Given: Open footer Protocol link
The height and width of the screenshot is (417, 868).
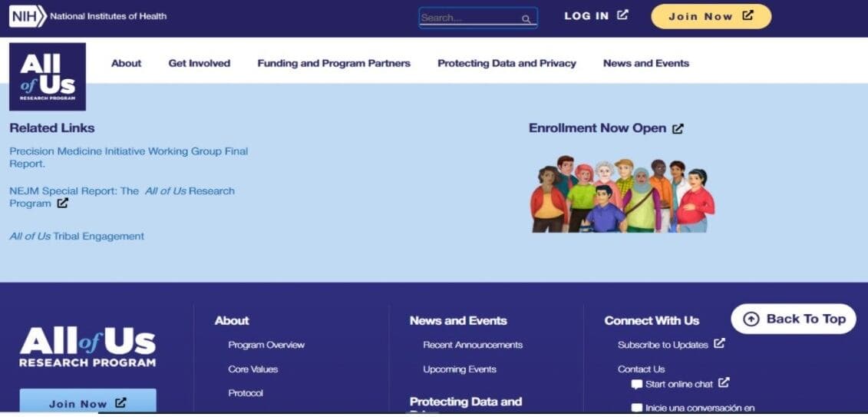Looking at the screenshot, I should pyautogui.click(x=246, y=393).
